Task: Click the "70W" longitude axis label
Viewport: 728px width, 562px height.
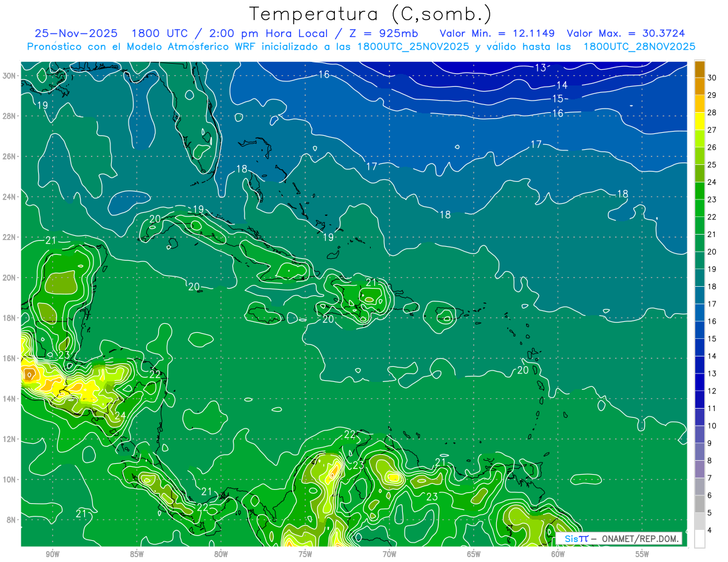Action: (x=389, y=554)
